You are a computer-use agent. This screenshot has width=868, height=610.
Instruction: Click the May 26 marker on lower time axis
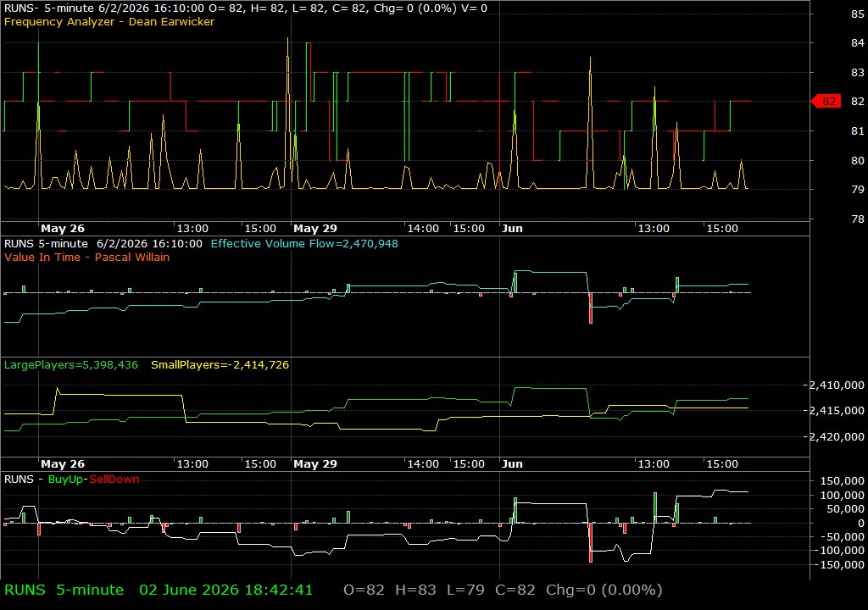pos(63,464)
